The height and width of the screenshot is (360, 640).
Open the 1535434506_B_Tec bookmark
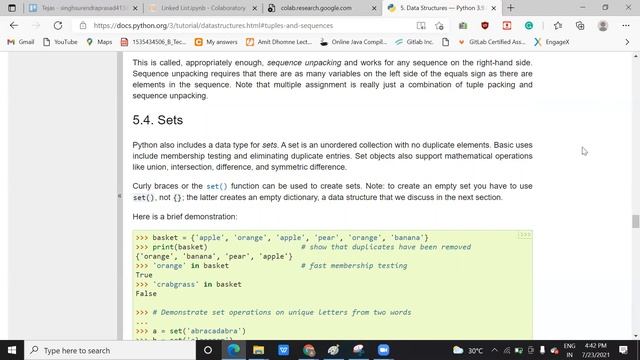click(153, 42)
